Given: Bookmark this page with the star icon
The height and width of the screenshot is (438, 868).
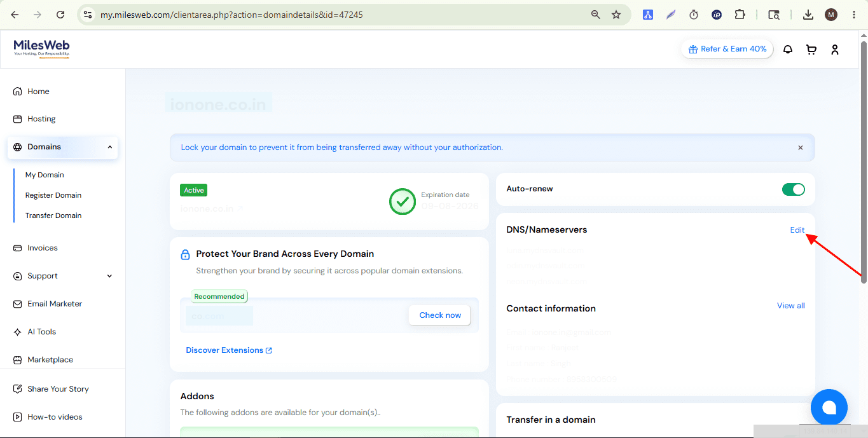Looking at the screenshot, I should 616,15.
